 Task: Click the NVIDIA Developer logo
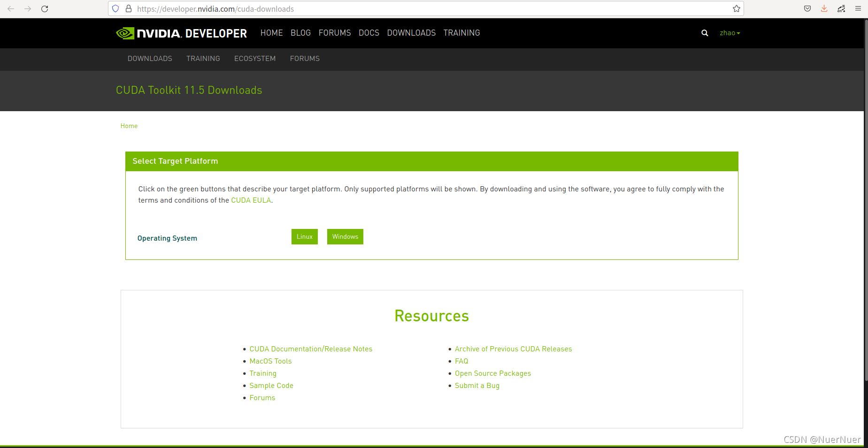[x=181, y=33]
